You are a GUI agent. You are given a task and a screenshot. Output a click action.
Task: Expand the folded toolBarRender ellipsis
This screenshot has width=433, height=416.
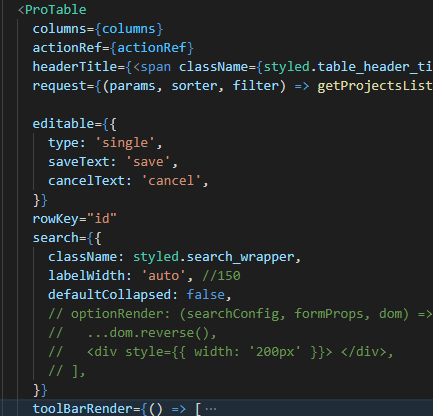click(211, 409)
